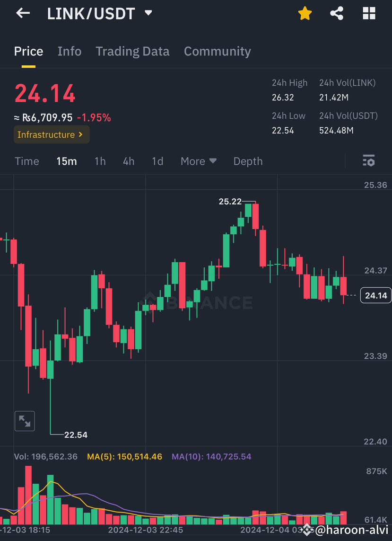
Task: Unfavorite LINK/USDT using the star icon
Action: pos(305,13)
